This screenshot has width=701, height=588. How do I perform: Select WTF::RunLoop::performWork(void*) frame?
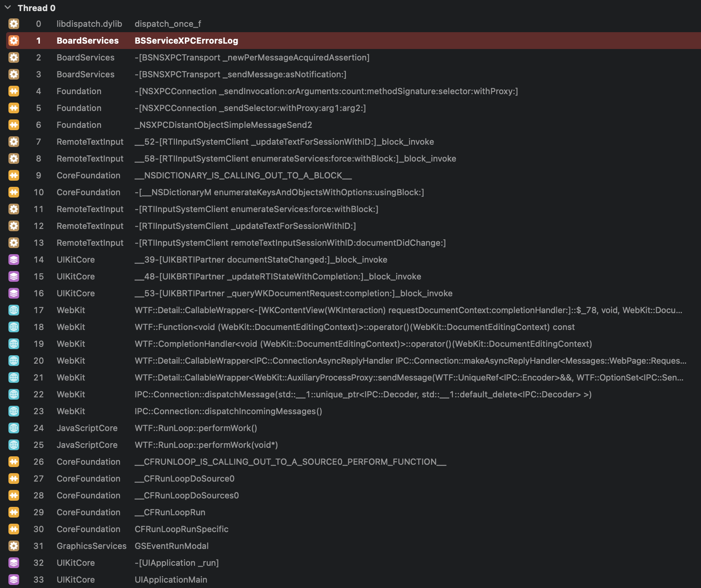[206, 445]
